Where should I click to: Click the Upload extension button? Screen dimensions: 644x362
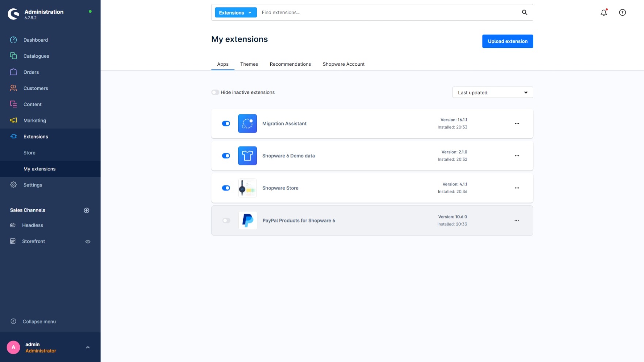(507, 41)
